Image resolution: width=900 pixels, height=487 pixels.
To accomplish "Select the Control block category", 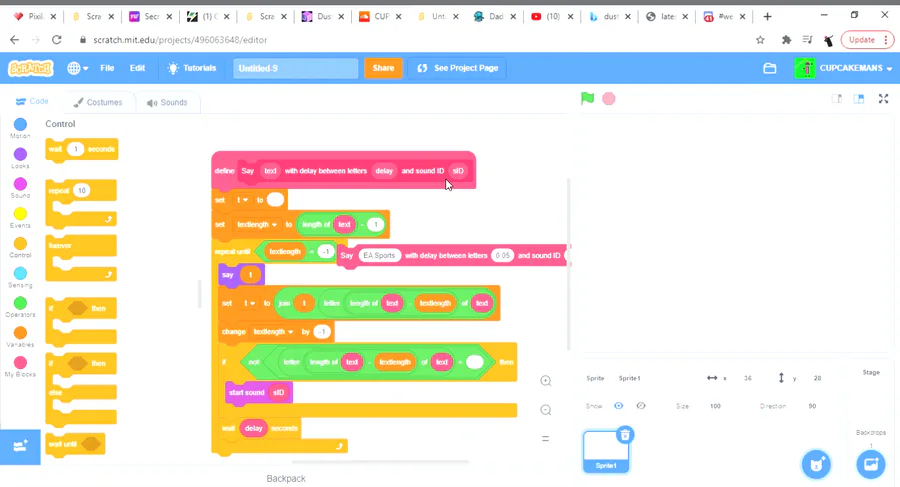I will (20, 248).
